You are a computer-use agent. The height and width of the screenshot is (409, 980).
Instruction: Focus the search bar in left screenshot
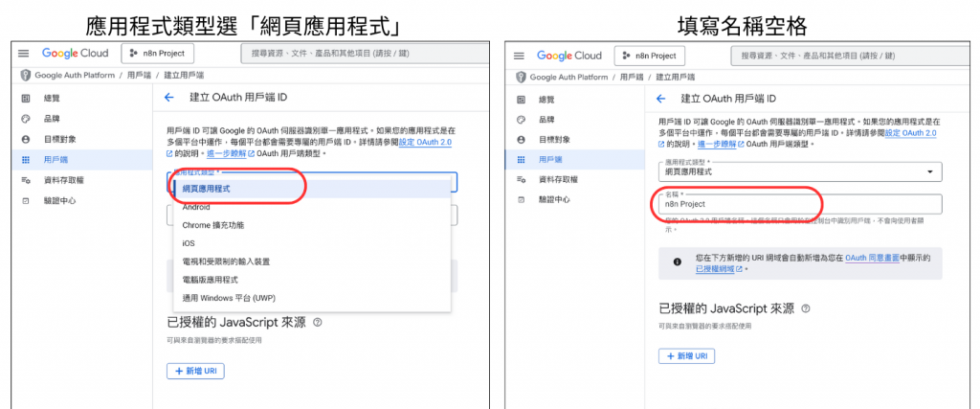point(365,54)
